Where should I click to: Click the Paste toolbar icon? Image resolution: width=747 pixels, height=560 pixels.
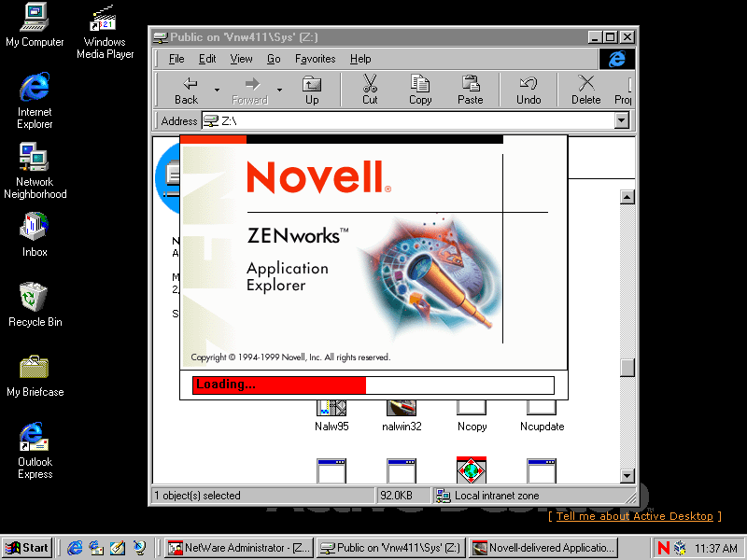(471, 91)
